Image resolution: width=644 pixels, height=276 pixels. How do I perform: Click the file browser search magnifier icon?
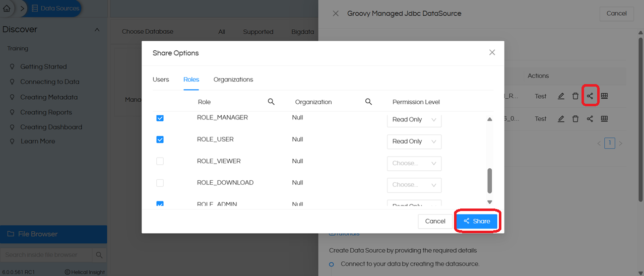point(99,255)
